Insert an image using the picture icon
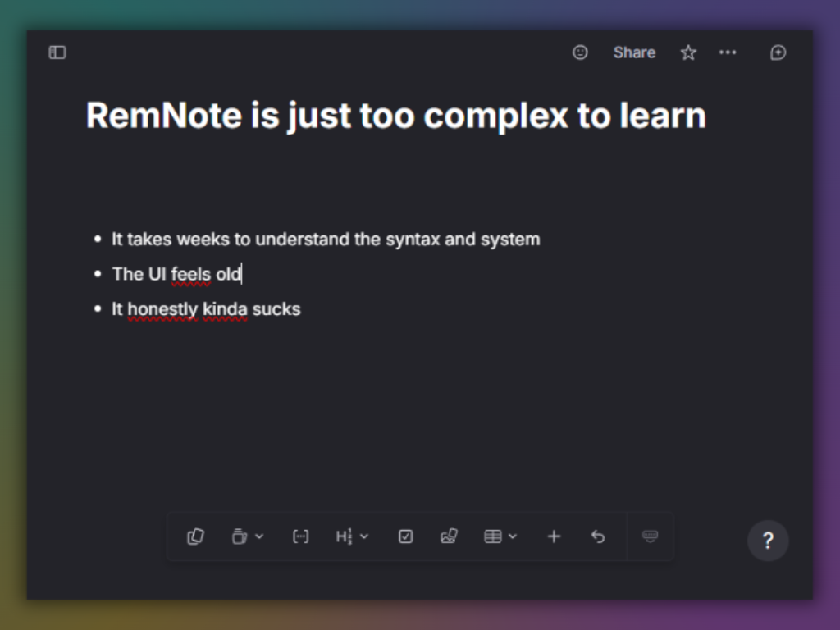This screenshot has height=630, width=840. point(449,536)
